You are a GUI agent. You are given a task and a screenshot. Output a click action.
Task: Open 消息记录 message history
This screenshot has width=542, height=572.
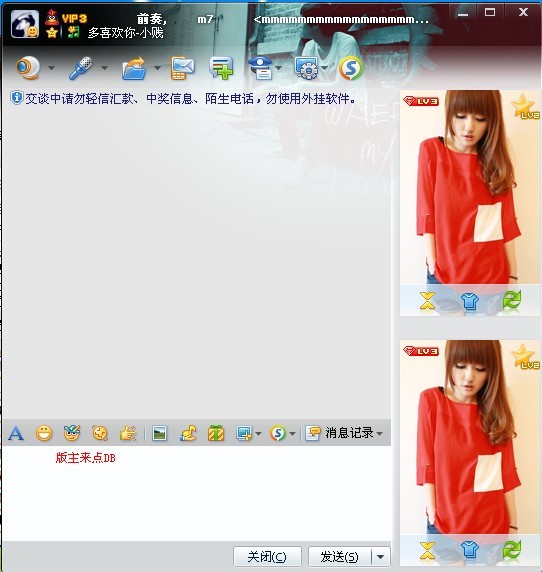[339, 433]
